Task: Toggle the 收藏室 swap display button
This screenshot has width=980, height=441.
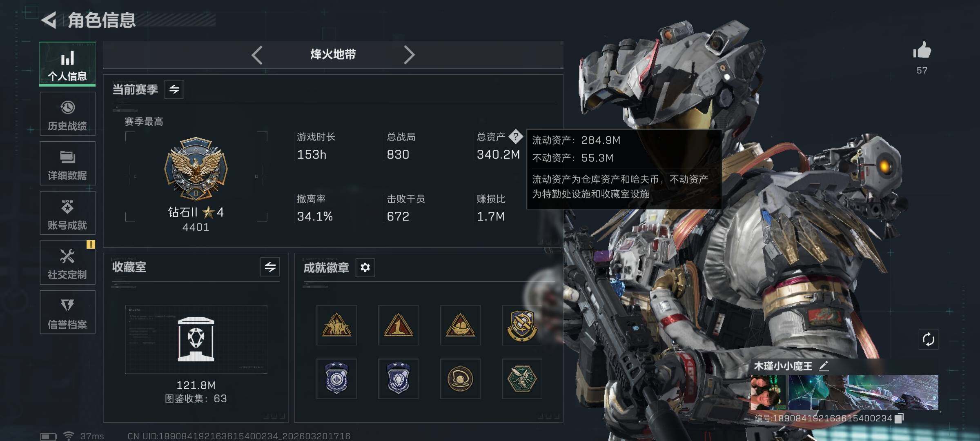Action: (x=270, y=267)
